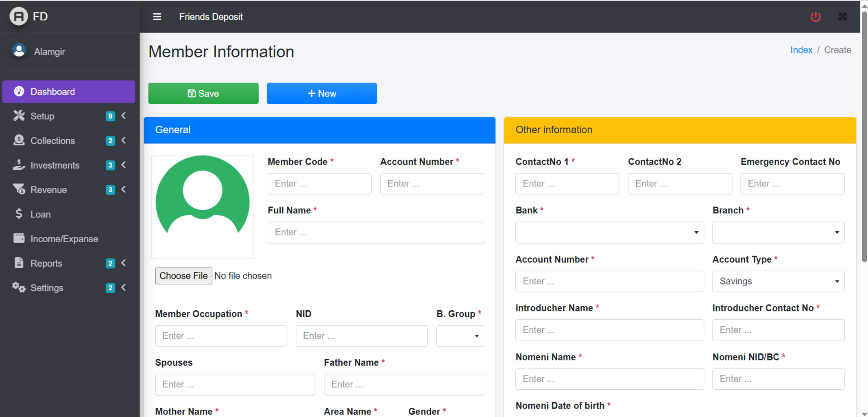
Task: Open the Account Type dropdown
Action: [778, 281]
